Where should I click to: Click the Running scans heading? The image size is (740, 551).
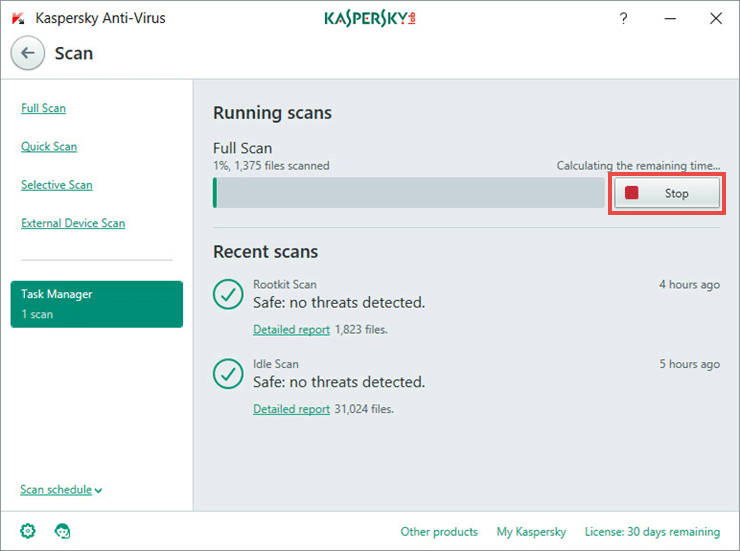(272, 113)
